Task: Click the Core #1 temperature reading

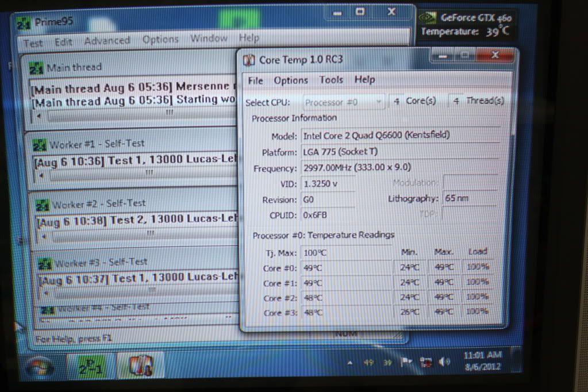Action: pyautogui.click(x=346, y=283)
